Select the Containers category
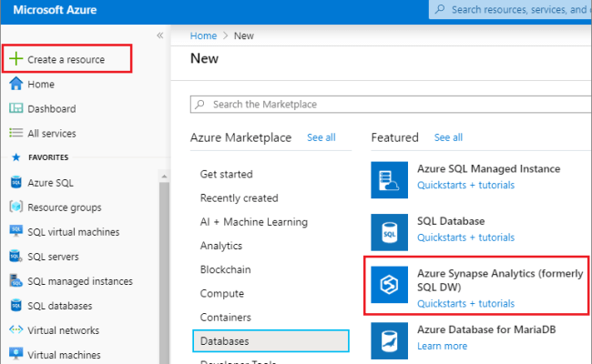The height and width of the screenshot is (364, 592). pyautogui.click(x=225, y=318)
